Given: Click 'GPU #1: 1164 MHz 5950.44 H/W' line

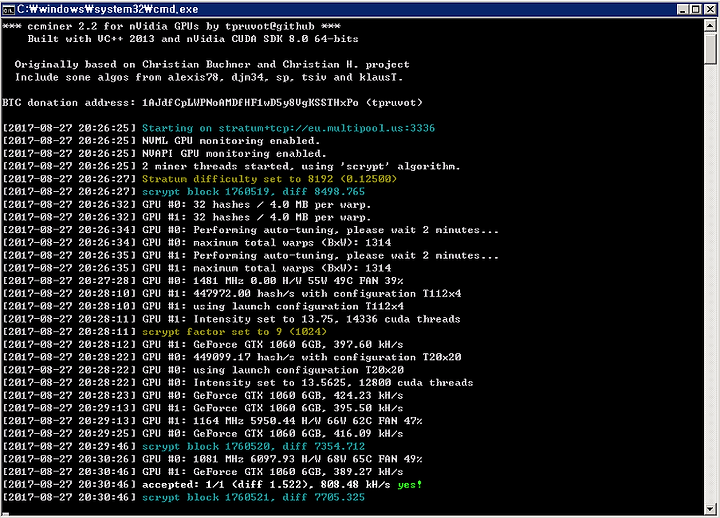Looking at the screenshot, I should (x=212, y=421).
